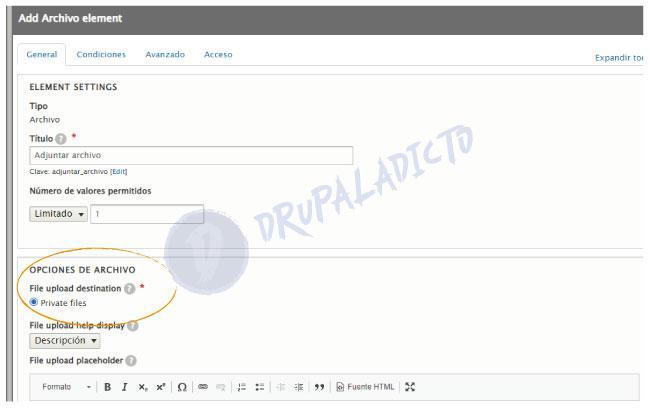Screen dimensions: 650x412
Task: Select the Private files radio button
Action: pyautogui.click(x=34, y=302)
